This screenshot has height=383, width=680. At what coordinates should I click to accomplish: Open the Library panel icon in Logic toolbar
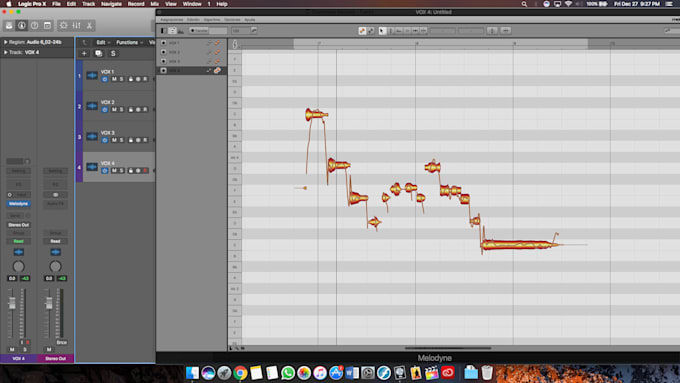pyautogui.click(x=9, y=26)
